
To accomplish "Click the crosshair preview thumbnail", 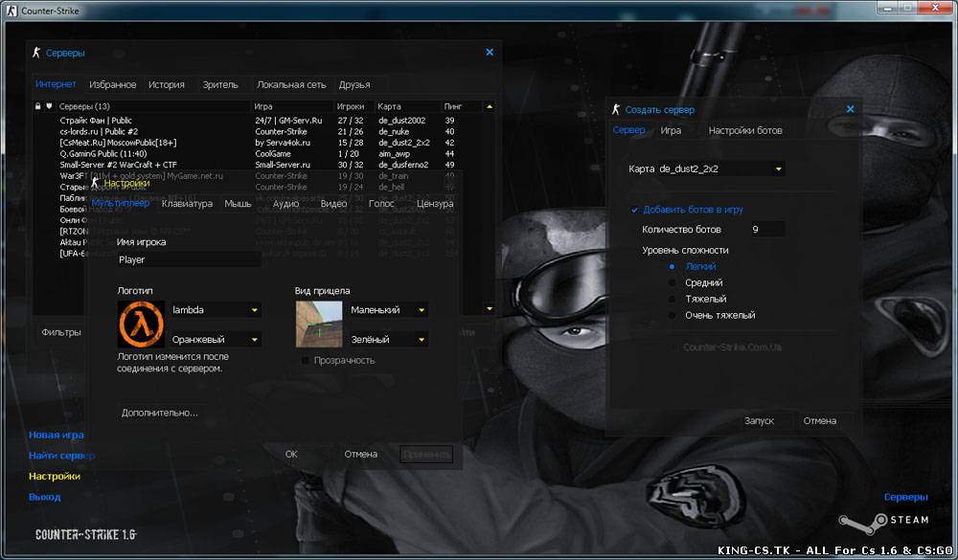I will tap(319, 325).
